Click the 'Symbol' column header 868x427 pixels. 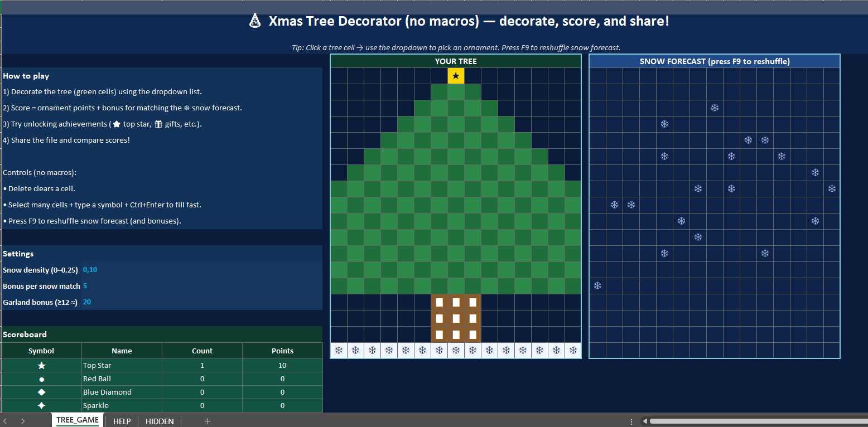click(41, 351)
